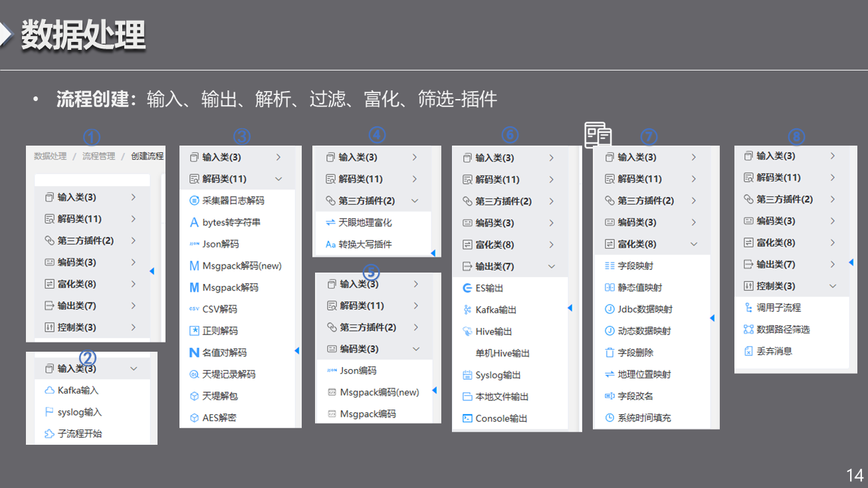
Task: Click the icon beside 调用子流程
Action: 748,308
